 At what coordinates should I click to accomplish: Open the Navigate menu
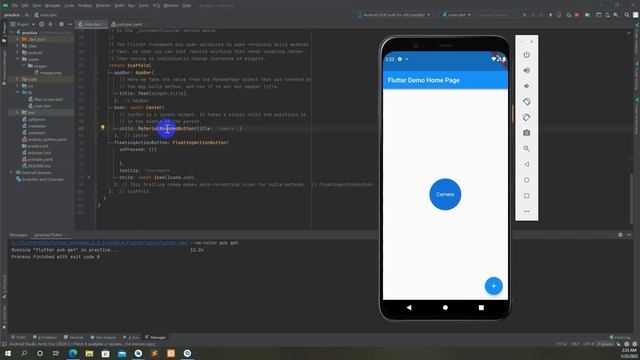point(53,6)
